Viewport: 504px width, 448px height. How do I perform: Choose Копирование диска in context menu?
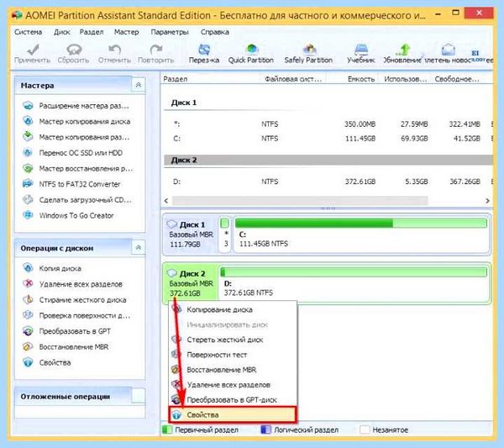tap(233, 309)
